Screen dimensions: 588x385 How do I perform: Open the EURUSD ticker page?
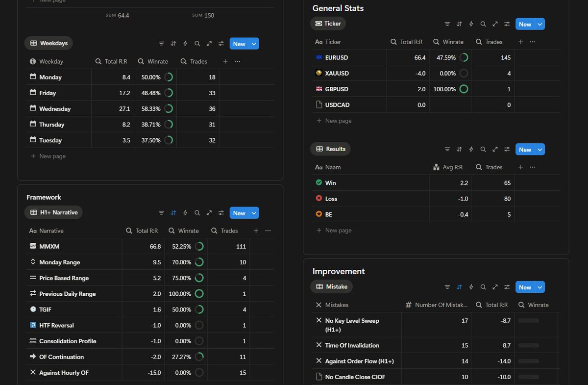(337, 57)
